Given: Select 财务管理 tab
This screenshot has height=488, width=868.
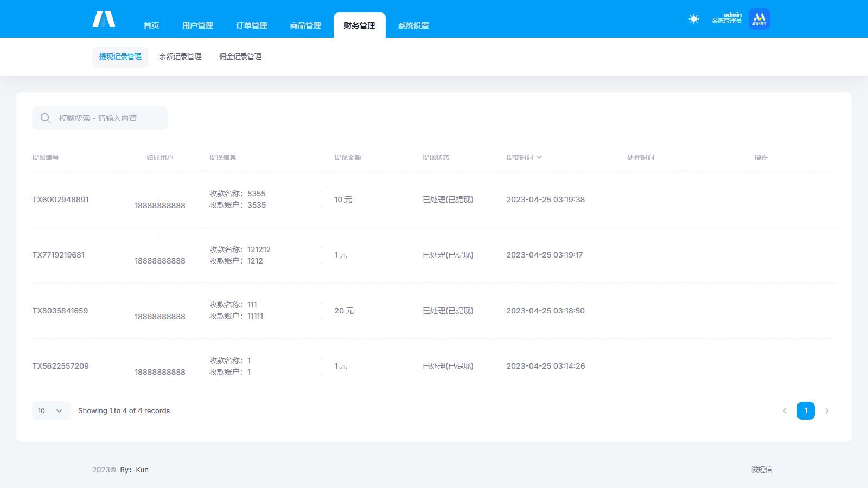Looking at the screenshot, I should pos(359,25).
